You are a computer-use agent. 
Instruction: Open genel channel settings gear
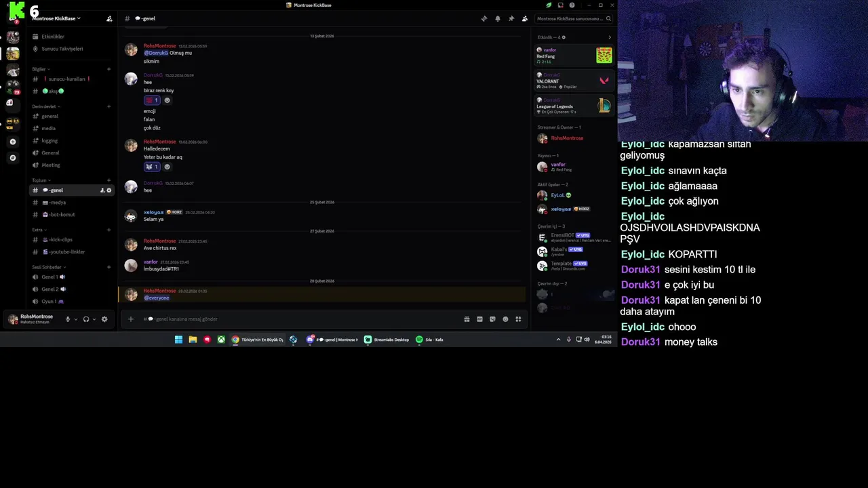(x=108, y=190)
